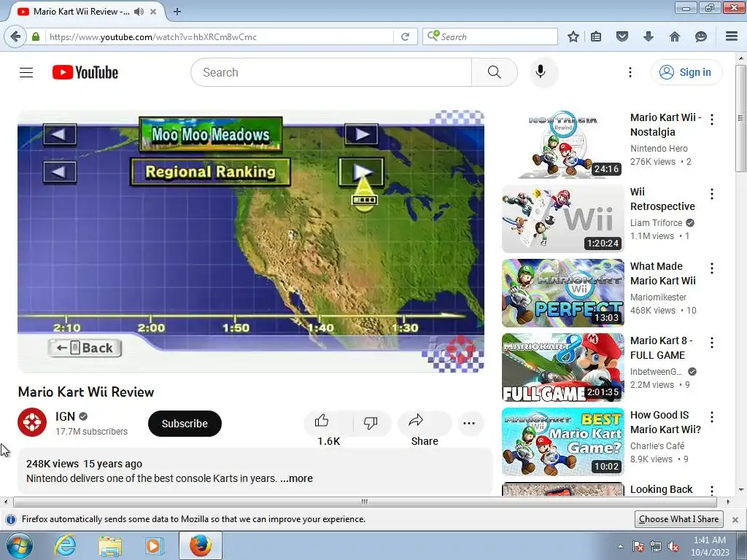The width and height of the screenshot is (747, 560).
Task: Open options for How Good IS Mario Kart Wii
Action: point(712,417)
